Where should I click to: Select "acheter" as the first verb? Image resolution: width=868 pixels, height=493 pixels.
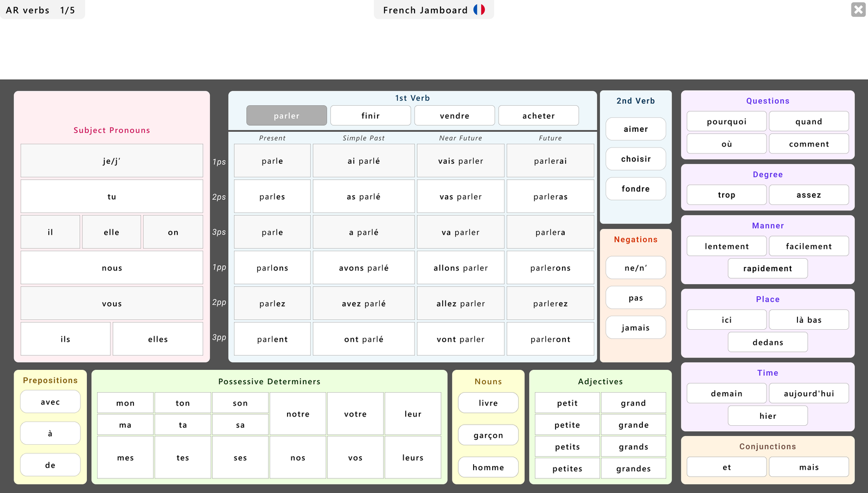pyautogui.click(x=538, y=116)
